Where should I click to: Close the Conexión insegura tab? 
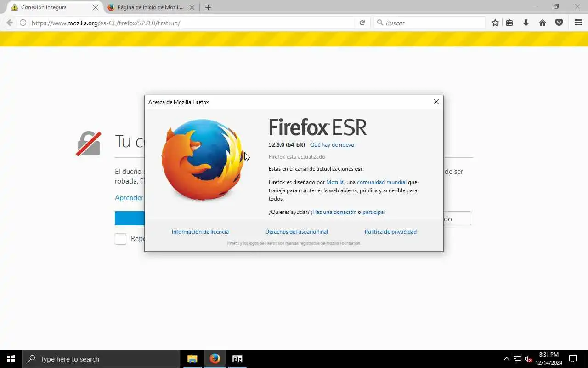(96, 7)
